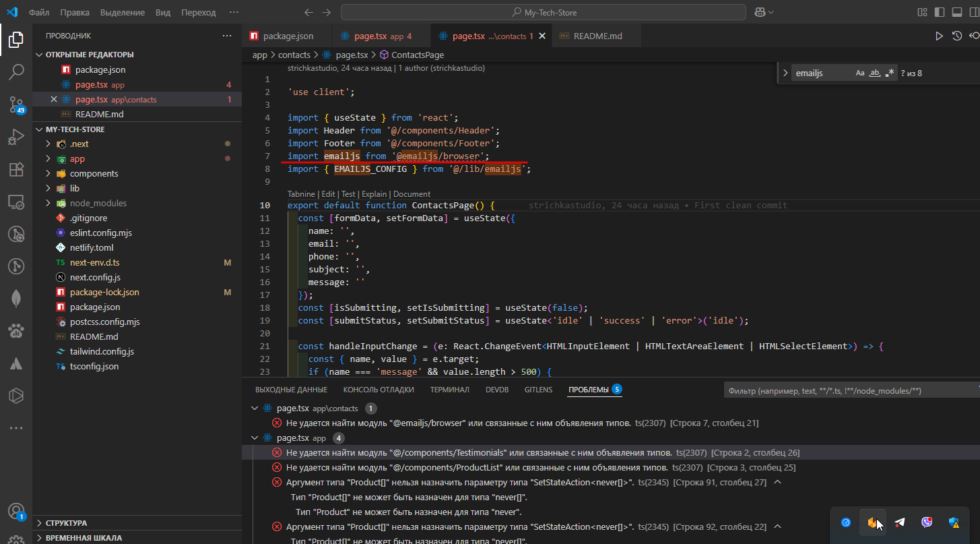
Task: Click the Run play icon in editor toolbar
Action: click(939, 36)
